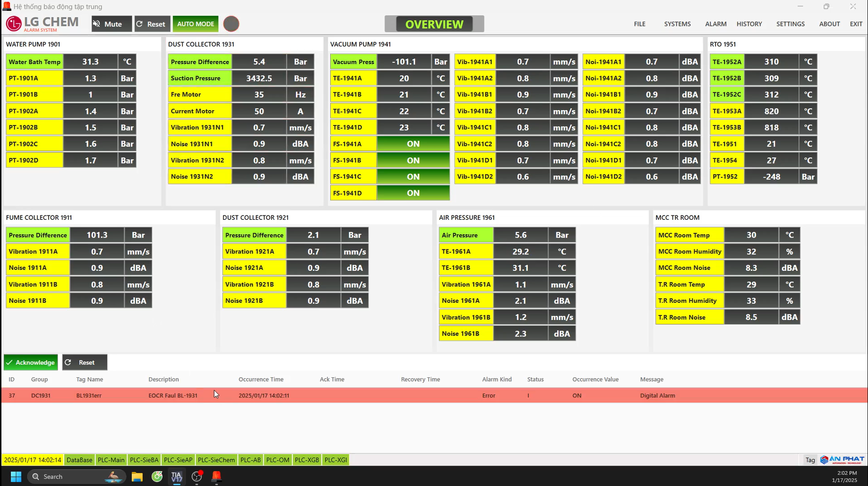Toggle the AUTO MODE button
868x486 pixels.
[x=195, y=24]
